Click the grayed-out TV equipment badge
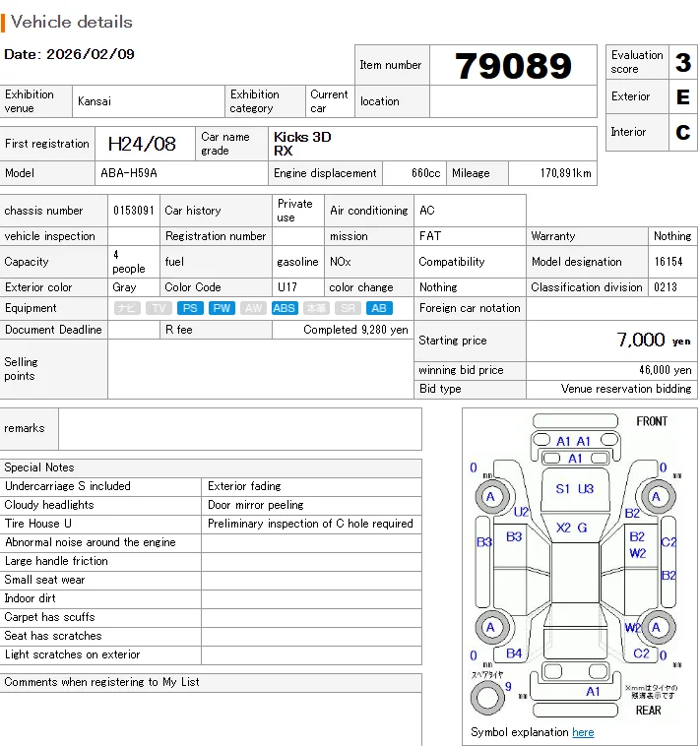Screen dimensions: 700x746 pos(159,308)
